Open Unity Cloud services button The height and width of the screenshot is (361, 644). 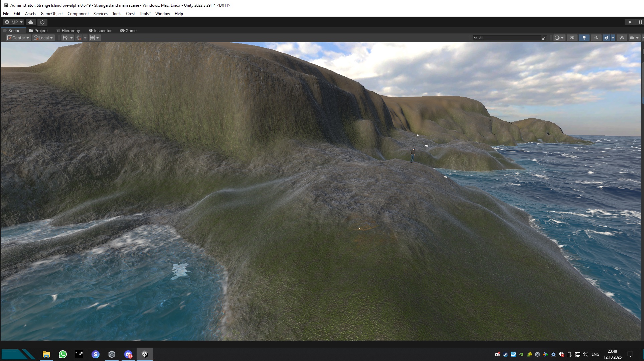tap(31, 22)
